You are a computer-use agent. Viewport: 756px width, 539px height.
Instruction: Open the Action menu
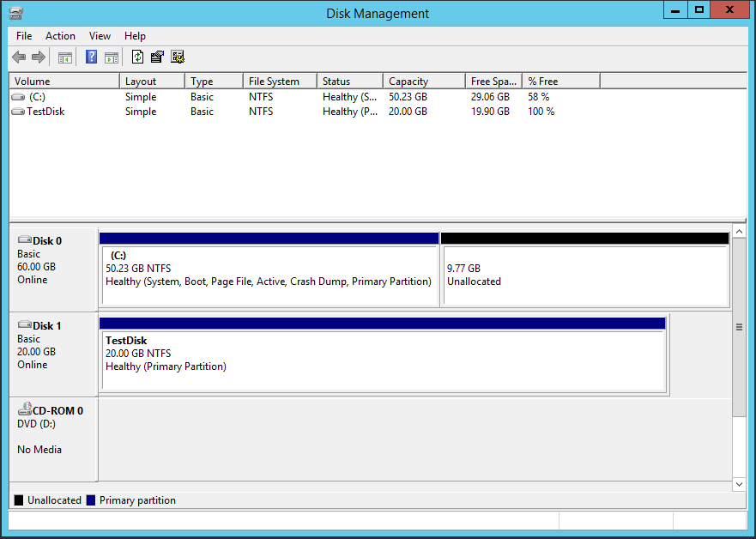point(60,36)
